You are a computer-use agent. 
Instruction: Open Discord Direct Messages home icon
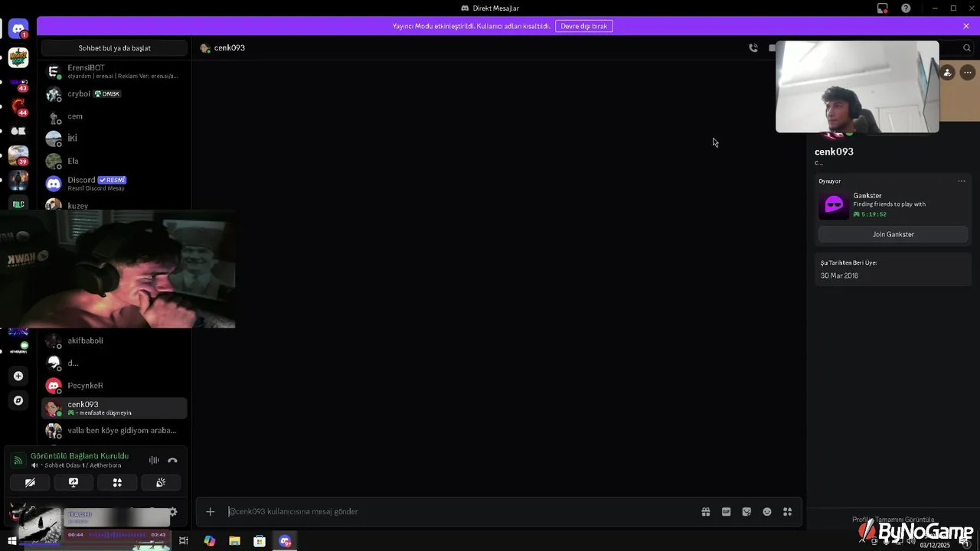pyautogui.click(x=18, y=29)
